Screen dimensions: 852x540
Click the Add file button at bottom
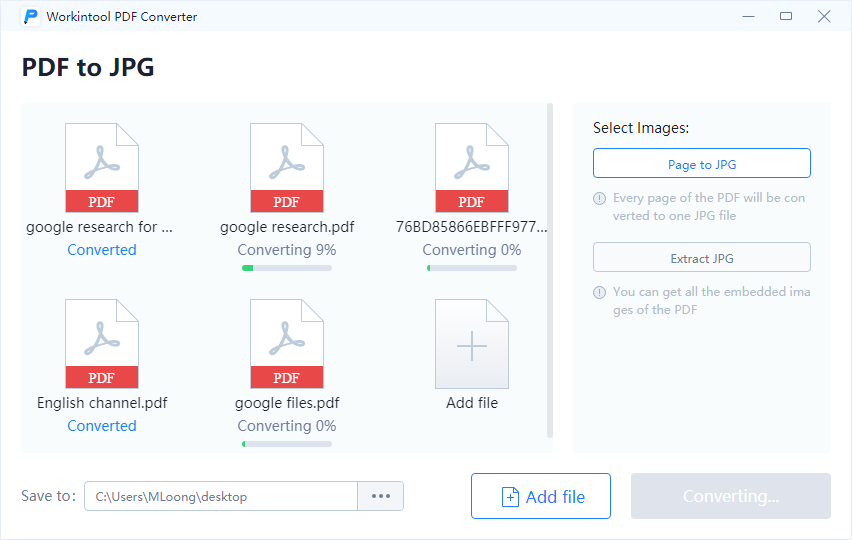[x=541, y=496]
